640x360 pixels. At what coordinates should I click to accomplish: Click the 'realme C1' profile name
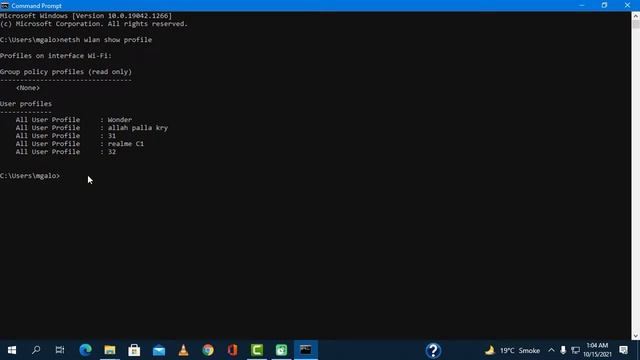coord(126,144)
